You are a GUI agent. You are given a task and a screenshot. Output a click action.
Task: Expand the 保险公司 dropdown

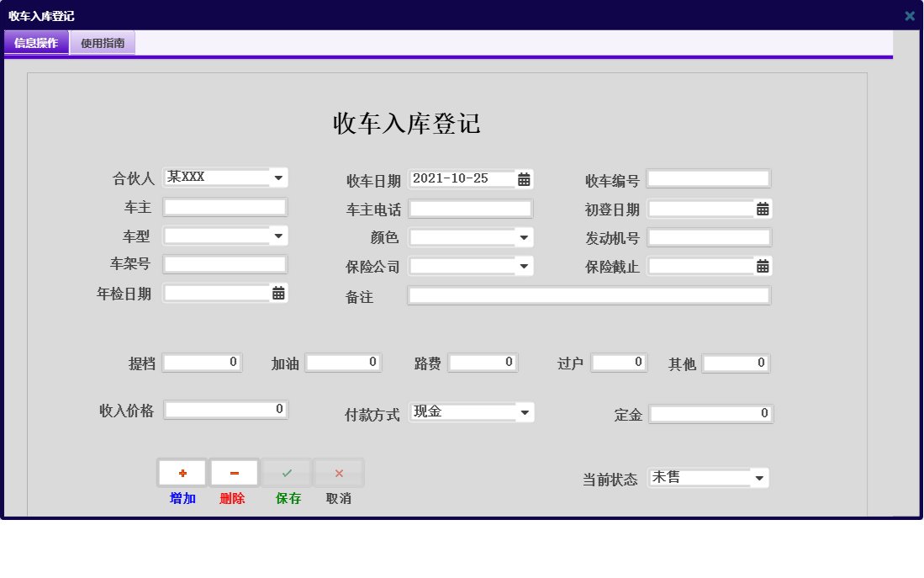(x=525, y=266)
